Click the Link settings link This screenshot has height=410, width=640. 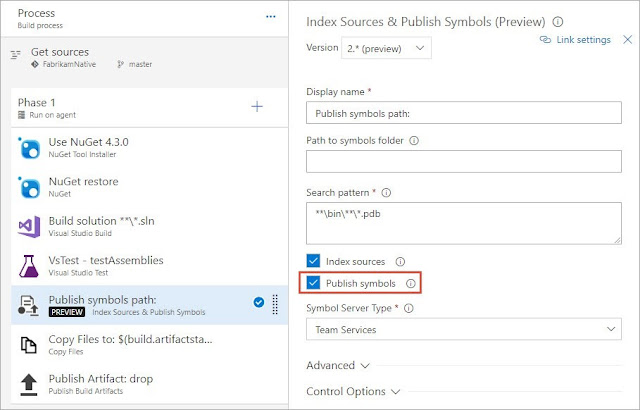(575, 40)
